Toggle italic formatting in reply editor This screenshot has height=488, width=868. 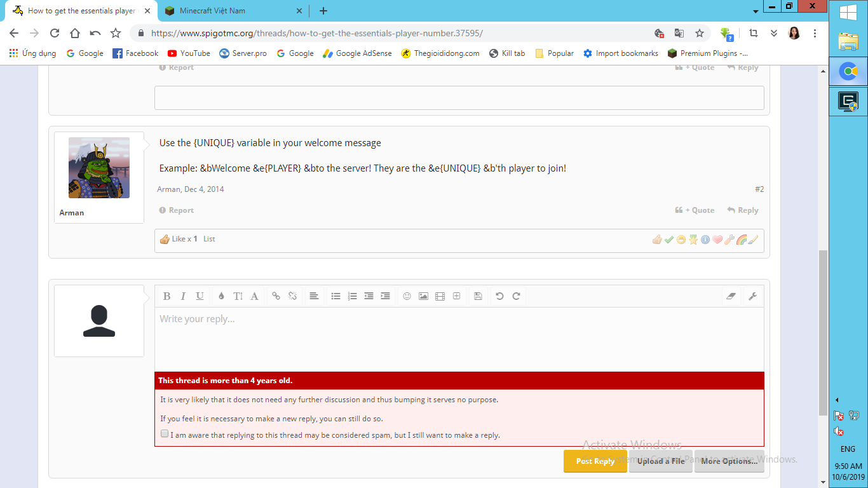pos(183,296)
